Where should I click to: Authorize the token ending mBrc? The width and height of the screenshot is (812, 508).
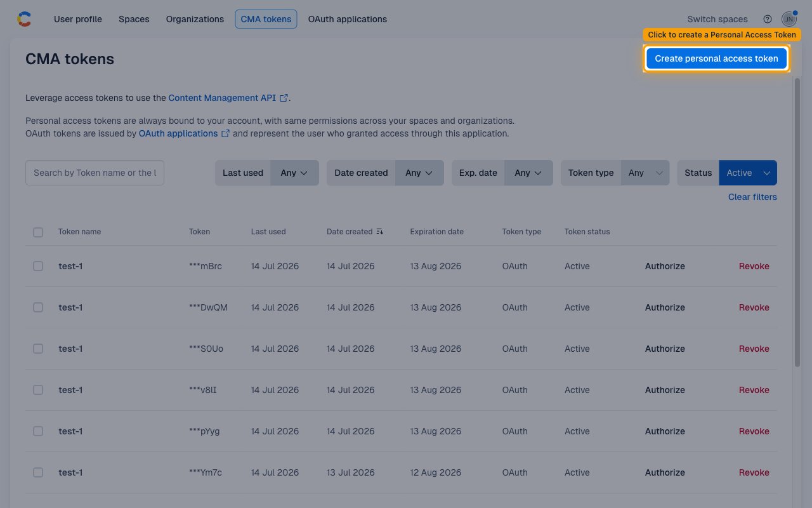665,266
